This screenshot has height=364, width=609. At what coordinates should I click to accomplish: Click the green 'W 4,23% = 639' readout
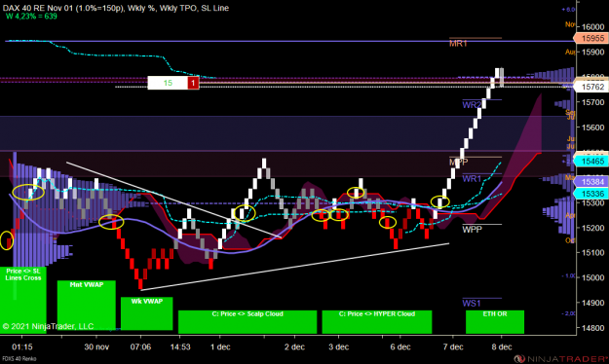[31, 17]
